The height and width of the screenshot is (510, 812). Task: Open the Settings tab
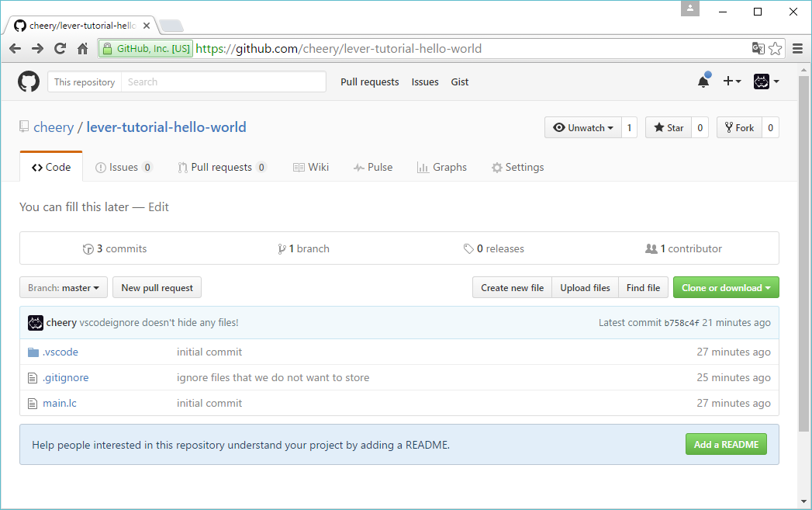point(517,168)
